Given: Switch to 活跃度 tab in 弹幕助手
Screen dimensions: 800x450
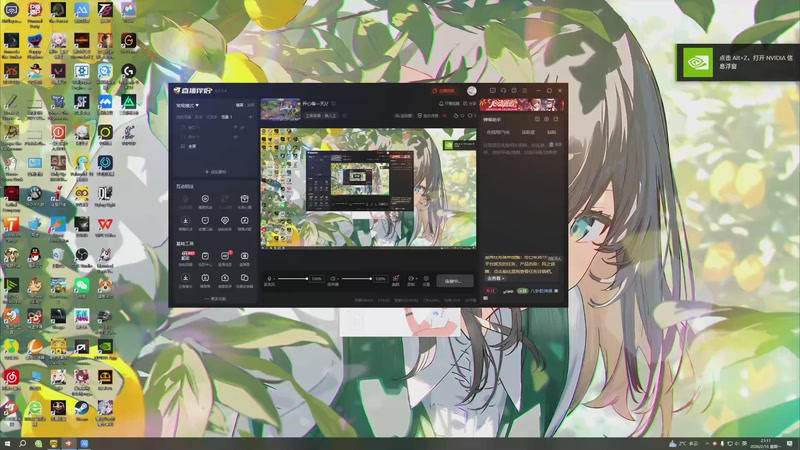Looking at the screenshot, I should coord(528,132).
